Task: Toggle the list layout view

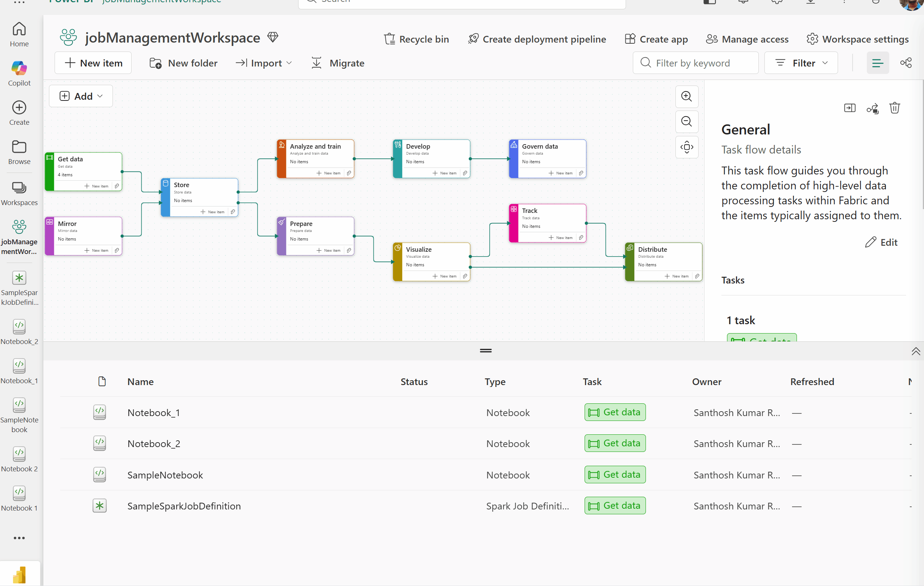Action: click(878, 62)
